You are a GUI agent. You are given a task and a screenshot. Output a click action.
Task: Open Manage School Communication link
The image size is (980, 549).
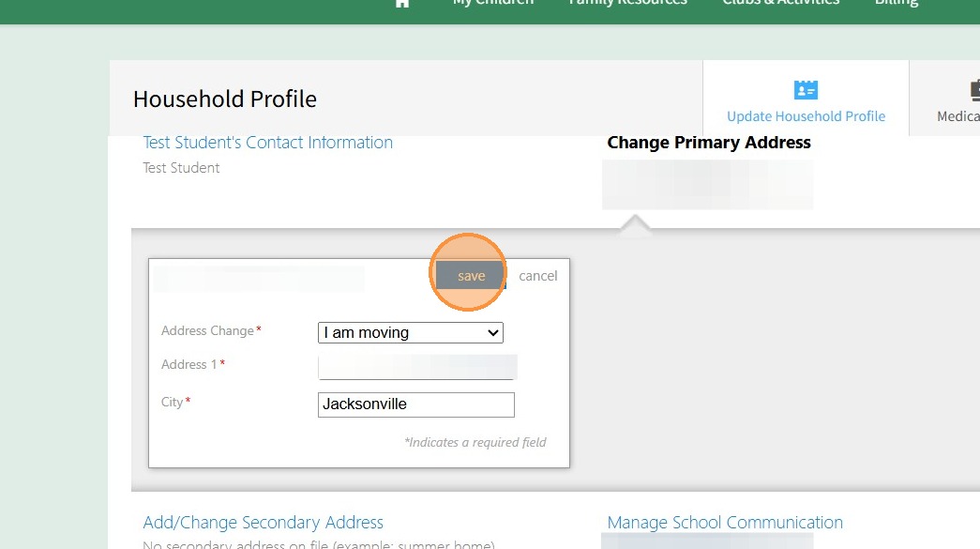[725, 523]
